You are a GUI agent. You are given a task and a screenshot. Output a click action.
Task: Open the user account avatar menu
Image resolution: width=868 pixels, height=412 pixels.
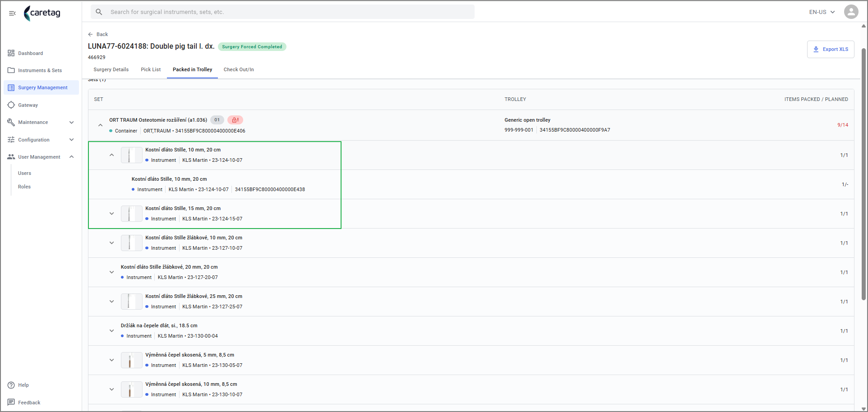click(851, 12)
